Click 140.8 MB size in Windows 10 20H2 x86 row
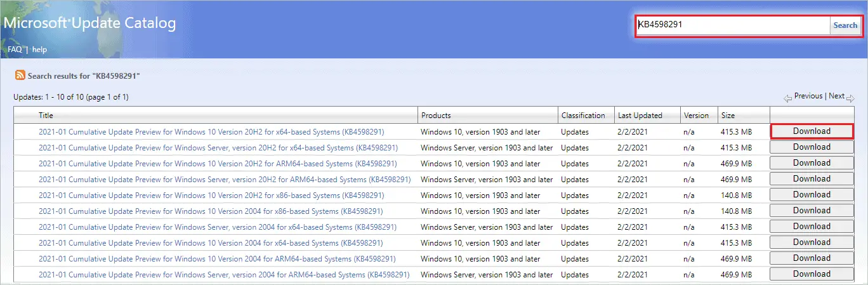 [x=736, y=195]
